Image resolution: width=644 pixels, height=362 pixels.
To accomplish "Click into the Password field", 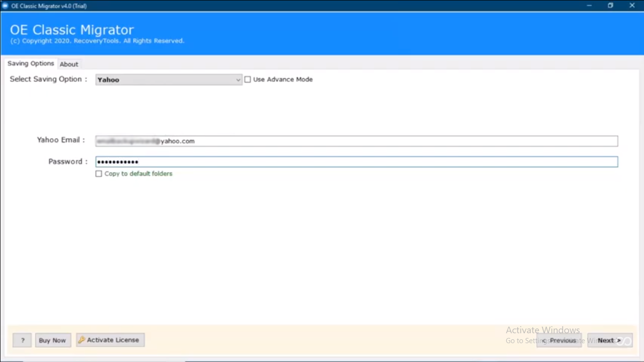I will click(x=356, y=162).
